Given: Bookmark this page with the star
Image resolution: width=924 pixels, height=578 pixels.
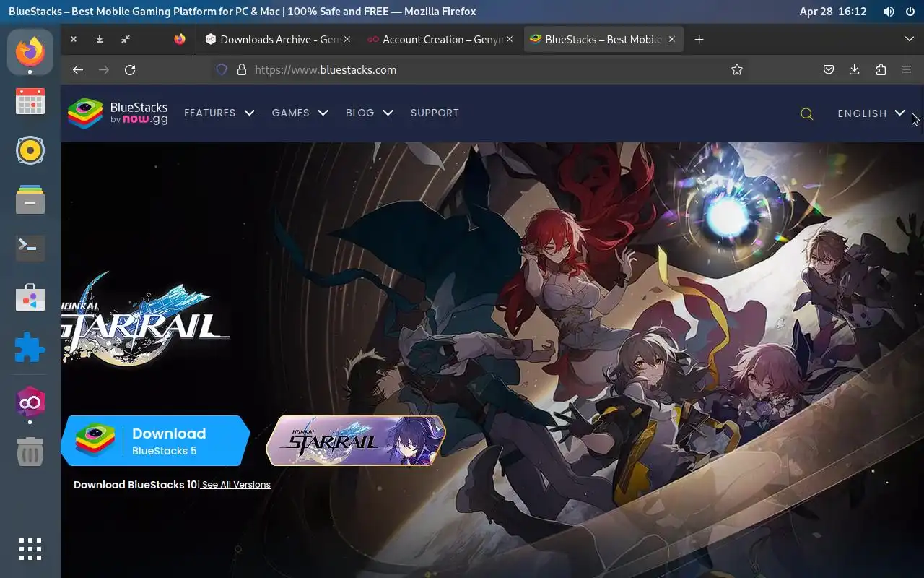Looking at the screenshot, I should pos(737,70).
